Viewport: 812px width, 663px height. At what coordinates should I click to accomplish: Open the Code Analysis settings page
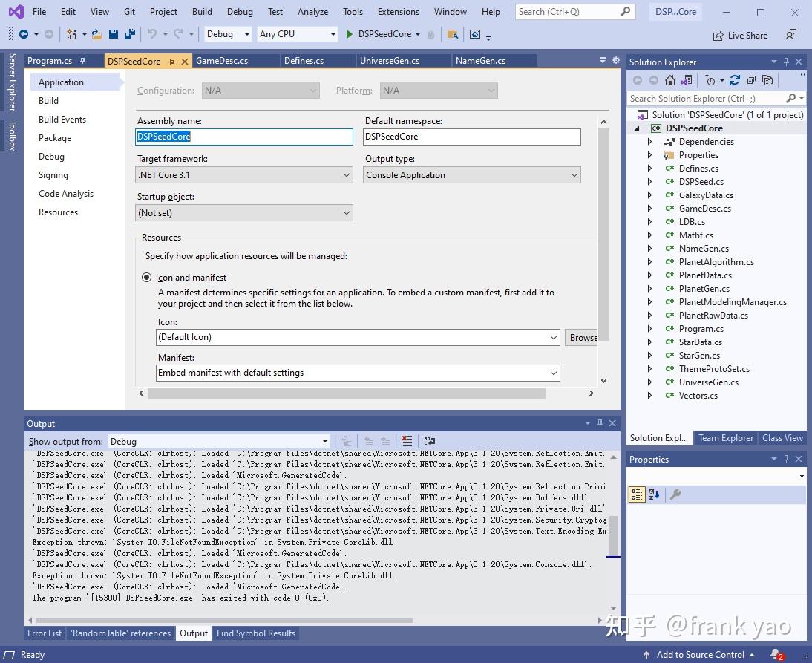(x=66, y=194)
